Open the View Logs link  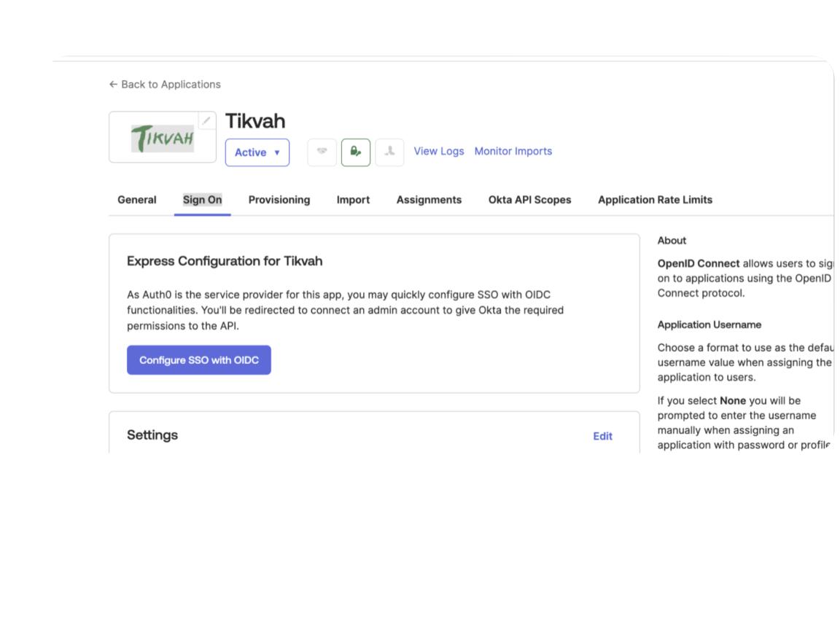point(439,151)
